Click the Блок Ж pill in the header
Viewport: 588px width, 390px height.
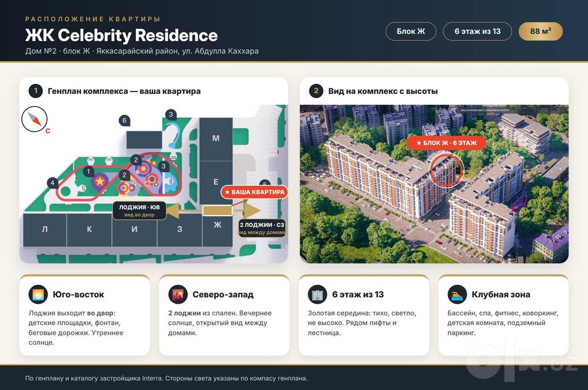click(x=410, y=32)
